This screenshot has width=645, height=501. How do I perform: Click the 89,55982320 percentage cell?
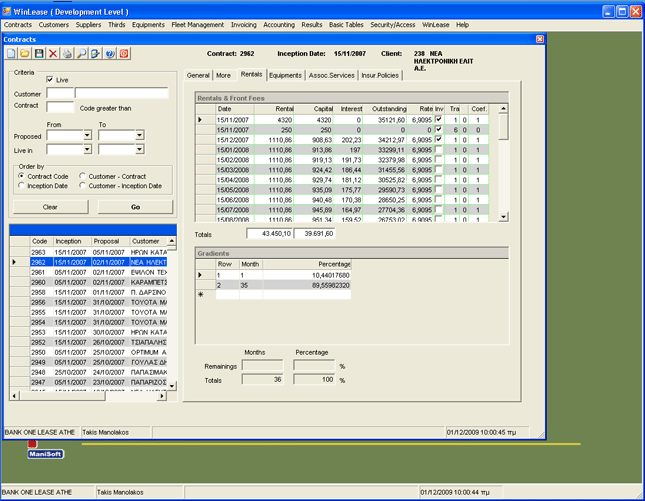(x=307, y=285)
